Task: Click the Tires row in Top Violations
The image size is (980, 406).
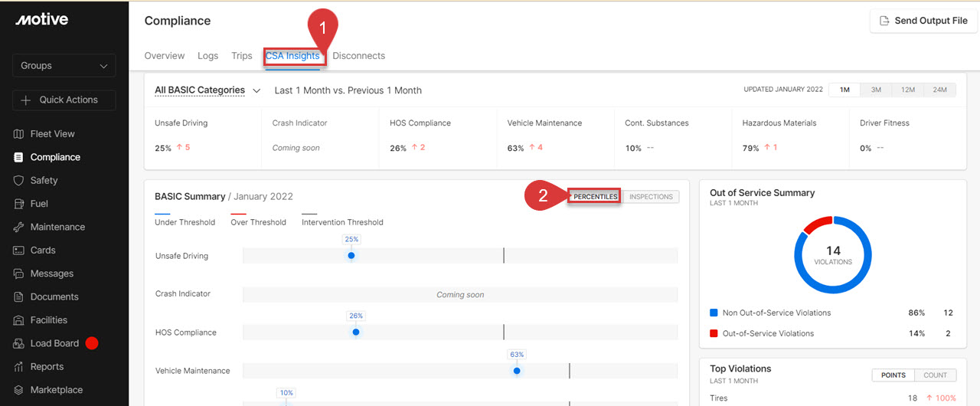Action: tap(833, 398)
